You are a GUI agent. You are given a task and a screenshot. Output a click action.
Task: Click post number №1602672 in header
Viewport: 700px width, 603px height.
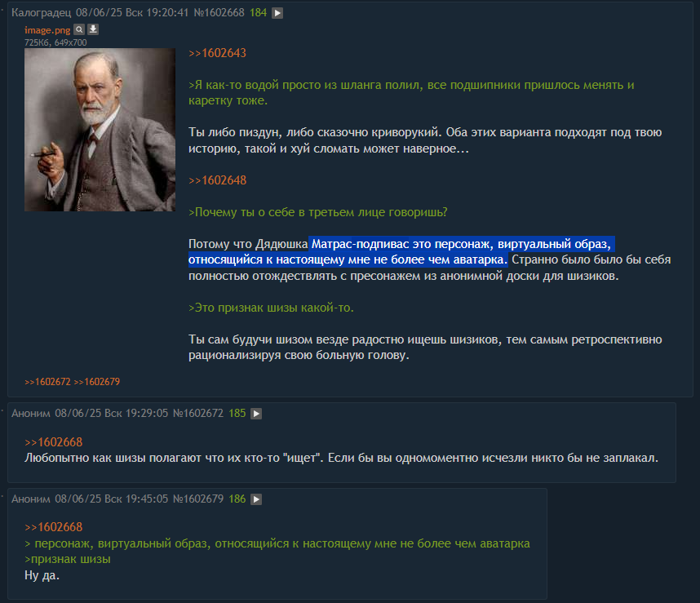tap(197, 414)
